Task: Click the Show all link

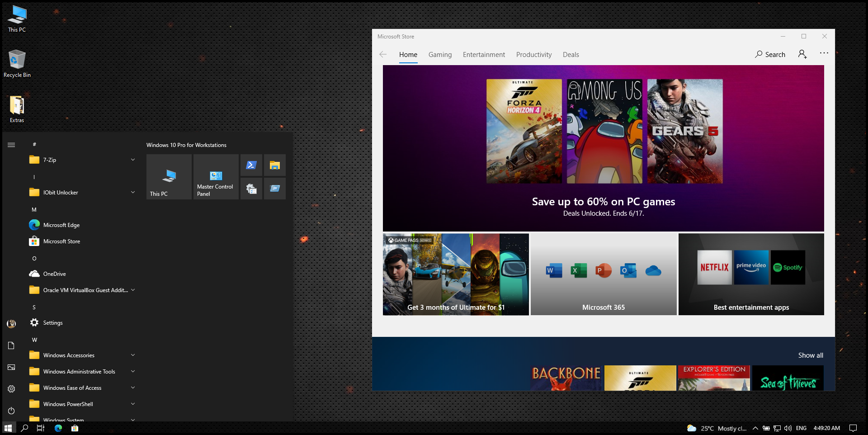Action: [811, 355]
